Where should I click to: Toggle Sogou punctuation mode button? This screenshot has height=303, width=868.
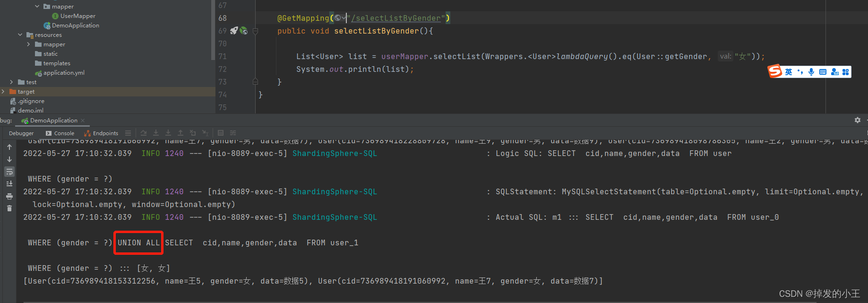click(800, 72)
